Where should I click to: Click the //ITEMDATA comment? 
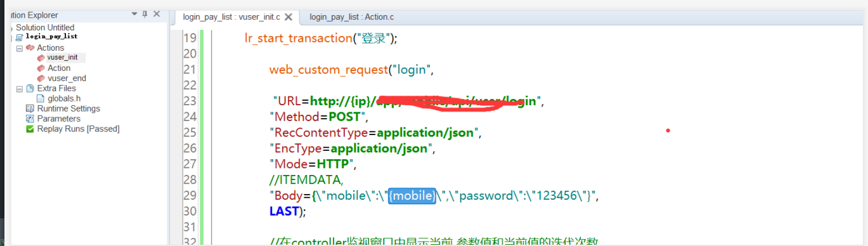[306, 180]
